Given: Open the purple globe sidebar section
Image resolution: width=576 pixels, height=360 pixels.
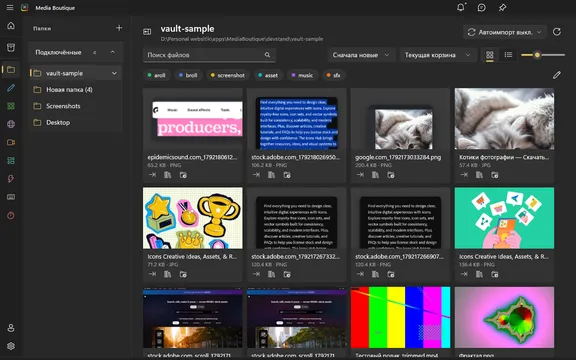Looking at the screenshot, I should point(11,124).
